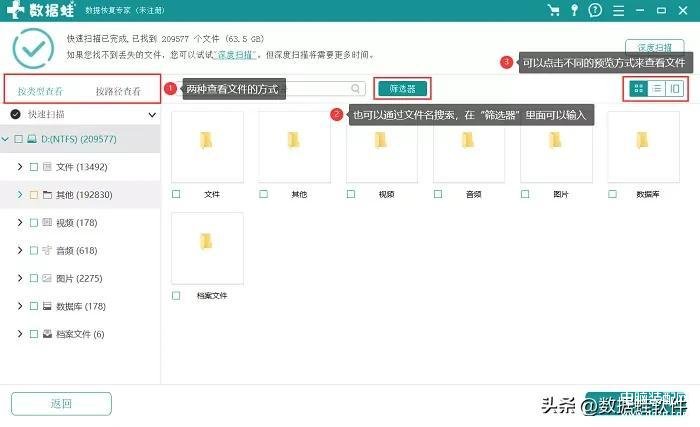The height and width of the screenshot is (427, 700).
Task: Click the 档案文件 category icon in tree
Action: click(x=47, y=334)
